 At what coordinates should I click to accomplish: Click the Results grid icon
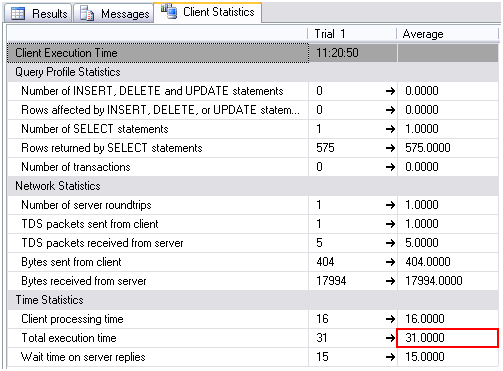click(x=18, y=14)
